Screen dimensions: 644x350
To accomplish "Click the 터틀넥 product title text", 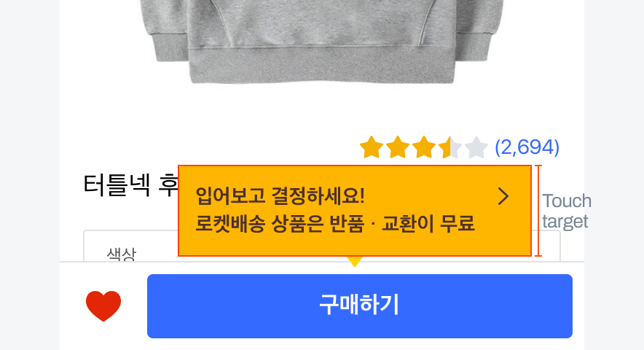I will pos(130,185).
